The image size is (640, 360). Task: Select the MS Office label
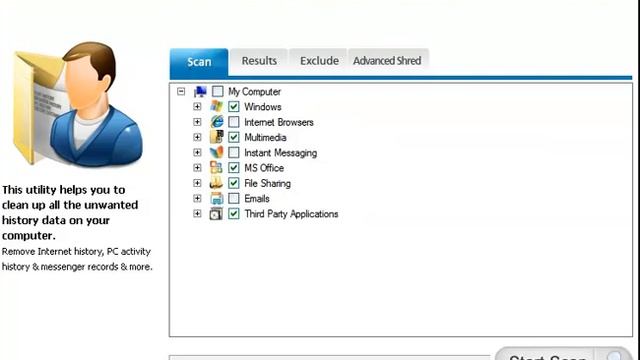tap(264, 168)
